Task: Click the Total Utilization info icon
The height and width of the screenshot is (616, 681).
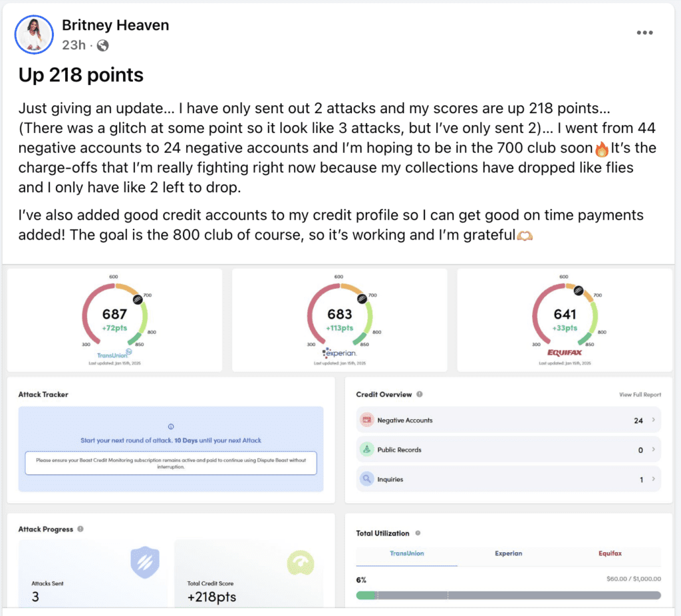Action: pos(418,534)
